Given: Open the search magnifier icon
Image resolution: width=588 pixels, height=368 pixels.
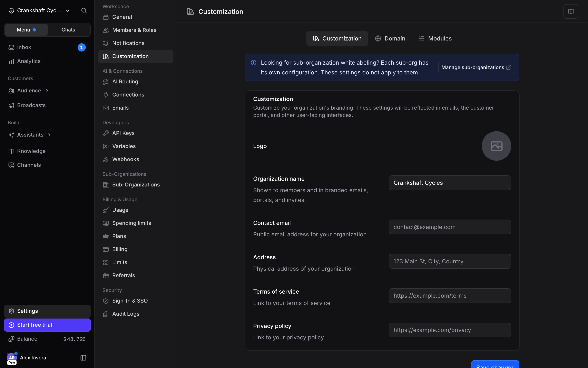Looking at the screenshot, I should tap(84, 10).
